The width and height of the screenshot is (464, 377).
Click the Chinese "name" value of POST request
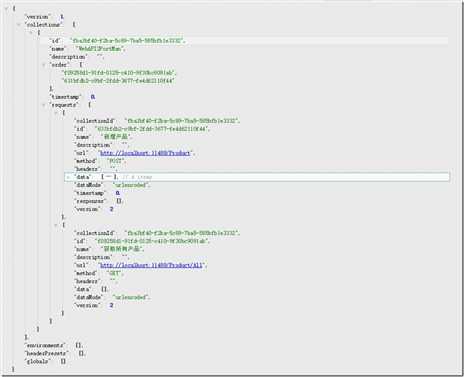pos(115,137)
